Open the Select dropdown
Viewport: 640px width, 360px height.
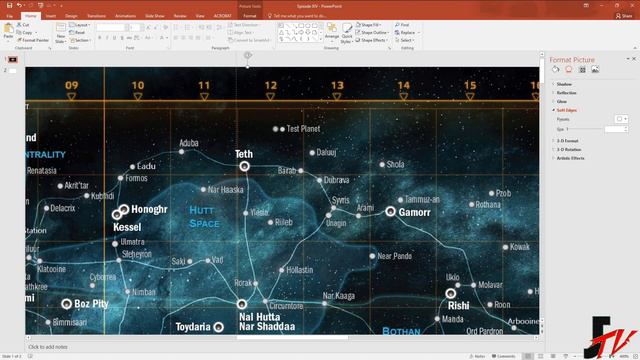(405, 40)
